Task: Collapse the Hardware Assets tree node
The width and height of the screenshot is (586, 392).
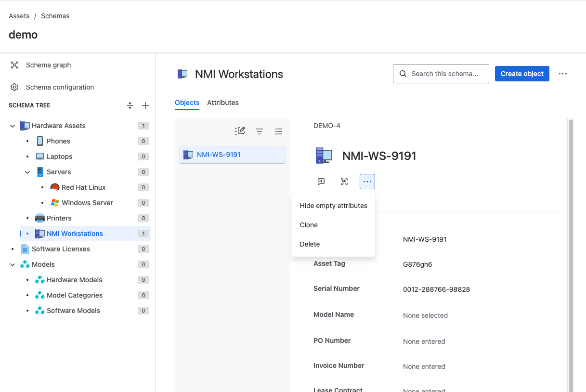Action: coord(13,126)
